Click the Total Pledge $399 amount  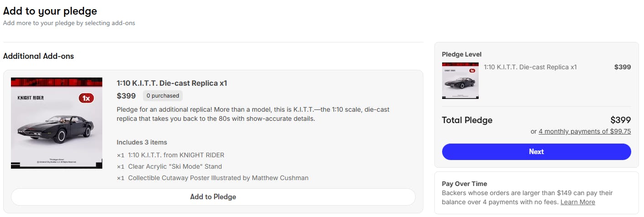click(x=620, y=120)
